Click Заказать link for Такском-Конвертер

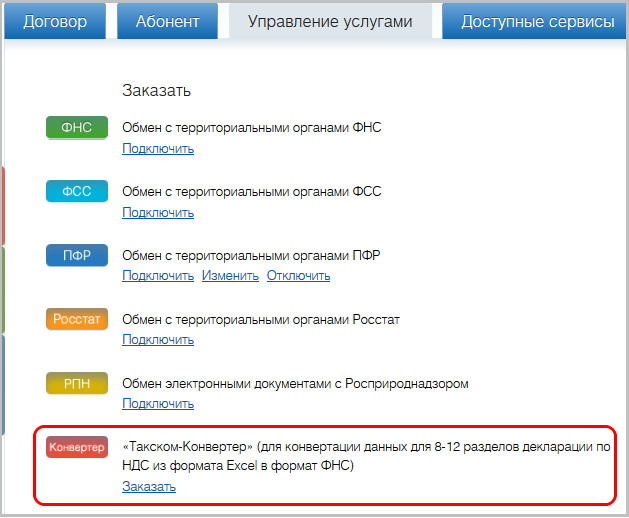pyautogui.click(x=149, y=487)
